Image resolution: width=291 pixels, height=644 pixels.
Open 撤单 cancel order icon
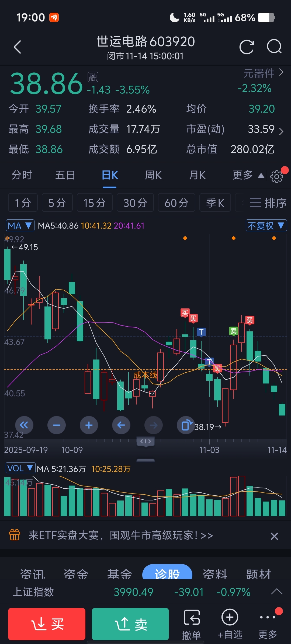[x=192, y=625]
